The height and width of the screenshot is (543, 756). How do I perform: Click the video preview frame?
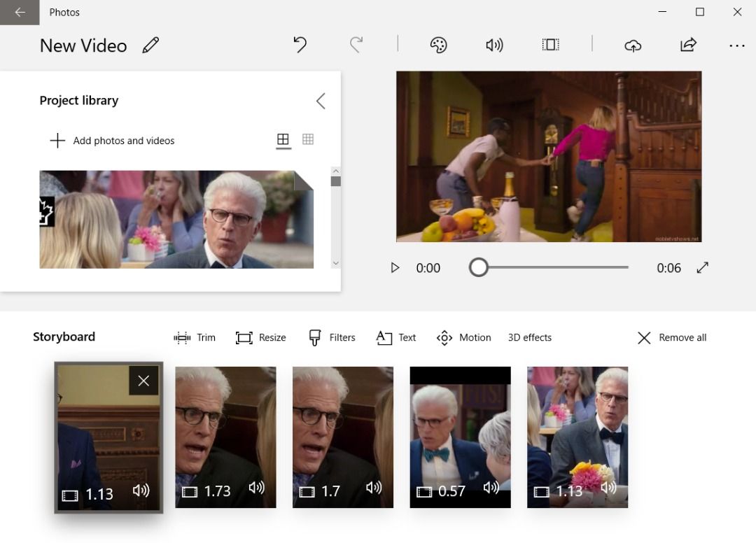[x=549, y=157]
